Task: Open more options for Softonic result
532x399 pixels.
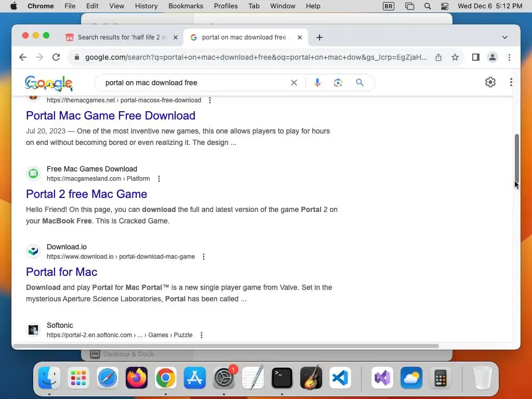Action: (202, 335)
